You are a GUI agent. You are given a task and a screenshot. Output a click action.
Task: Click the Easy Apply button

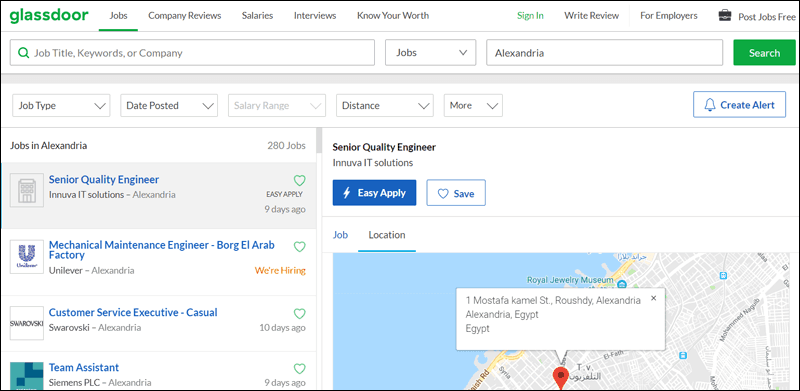point(374,193)
